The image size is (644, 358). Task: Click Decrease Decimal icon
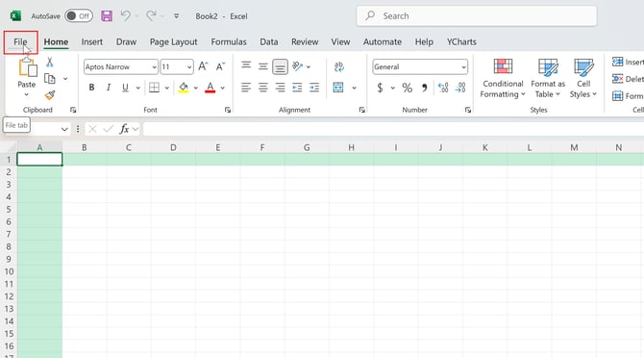coord(460,88)
